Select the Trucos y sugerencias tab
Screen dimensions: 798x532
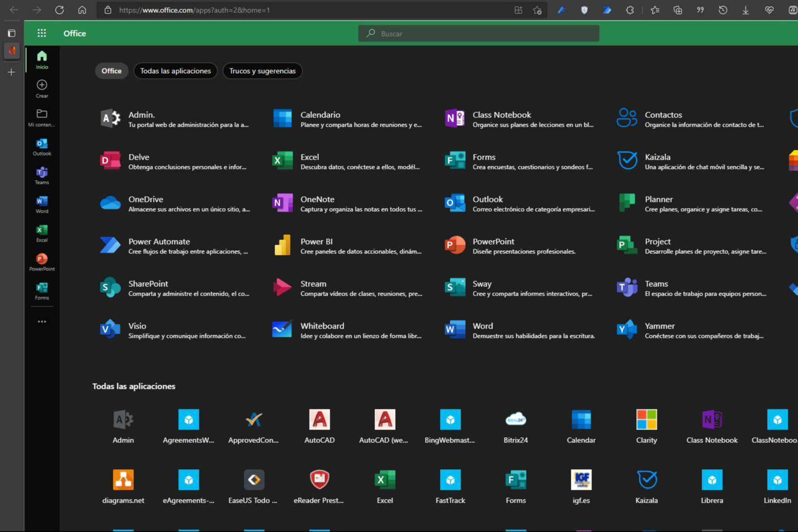(x=262, y=71)
